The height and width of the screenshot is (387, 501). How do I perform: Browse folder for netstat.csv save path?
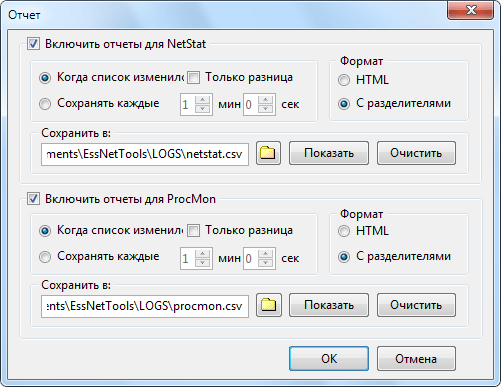pos(268,153)
